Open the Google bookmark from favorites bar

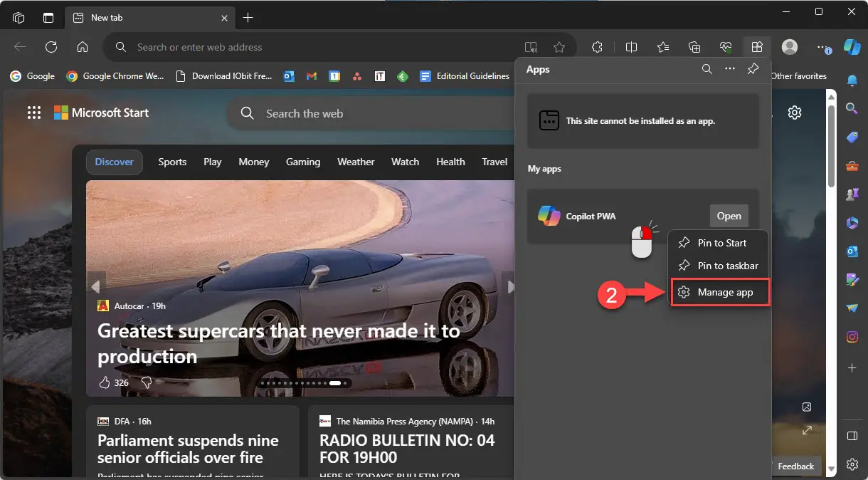point(31,75)
